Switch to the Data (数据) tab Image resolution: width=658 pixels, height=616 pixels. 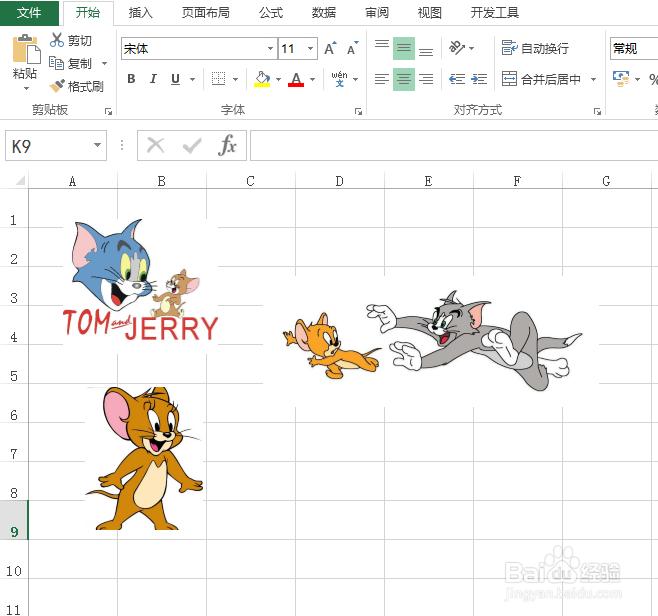(324, 13)
